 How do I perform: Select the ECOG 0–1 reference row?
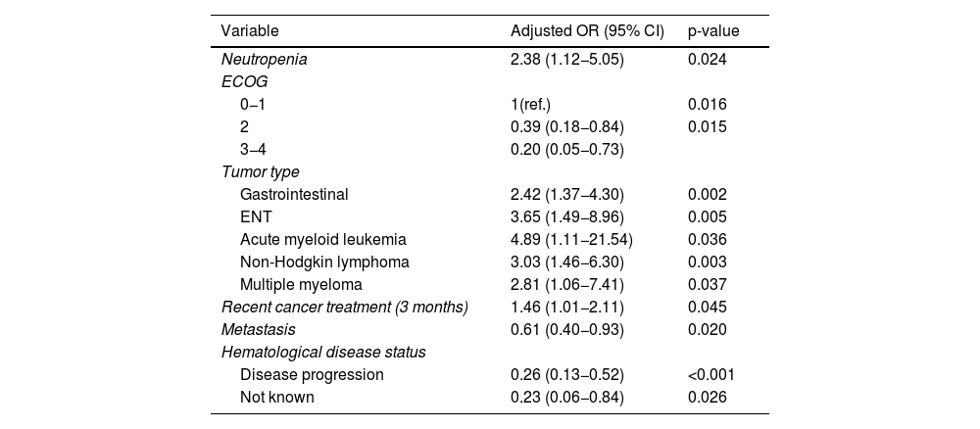489,105
